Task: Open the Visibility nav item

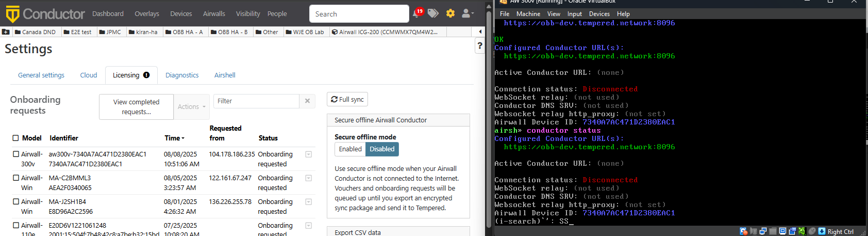Action: 248,14
